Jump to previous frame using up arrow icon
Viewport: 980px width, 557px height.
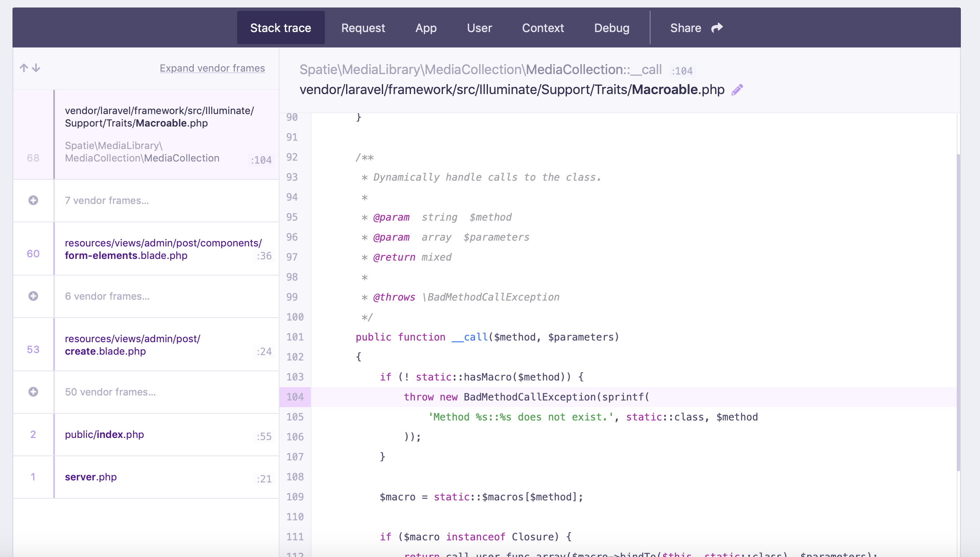(23, 68)
